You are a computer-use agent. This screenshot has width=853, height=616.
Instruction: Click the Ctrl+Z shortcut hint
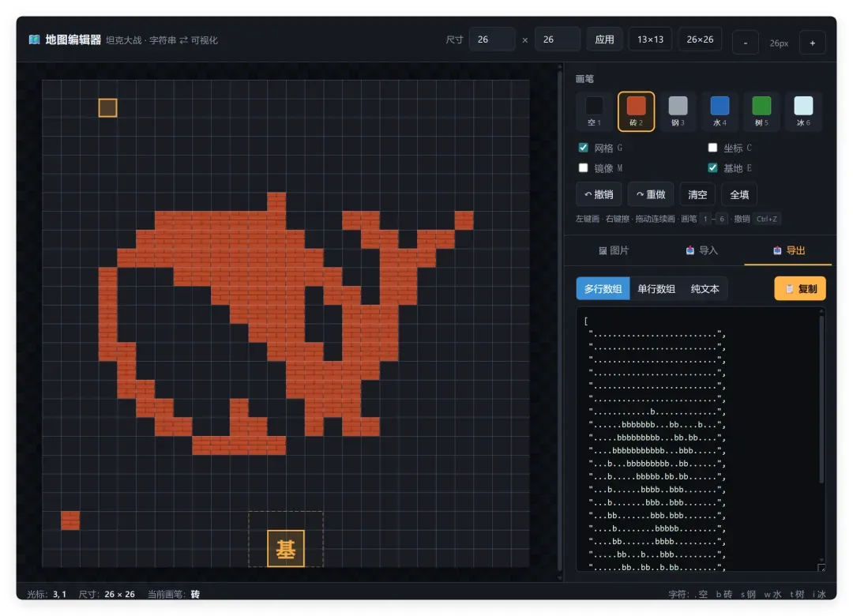point(766,219)
